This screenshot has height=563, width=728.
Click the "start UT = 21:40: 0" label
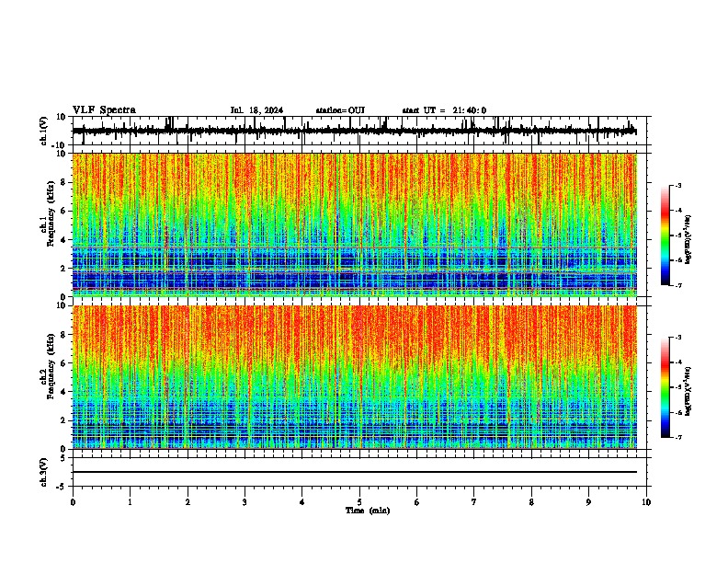pos(444,110)
